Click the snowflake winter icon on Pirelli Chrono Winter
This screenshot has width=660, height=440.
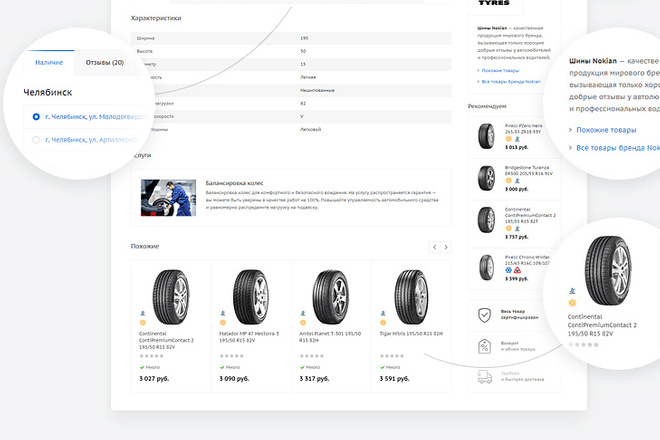pos(508,270)
